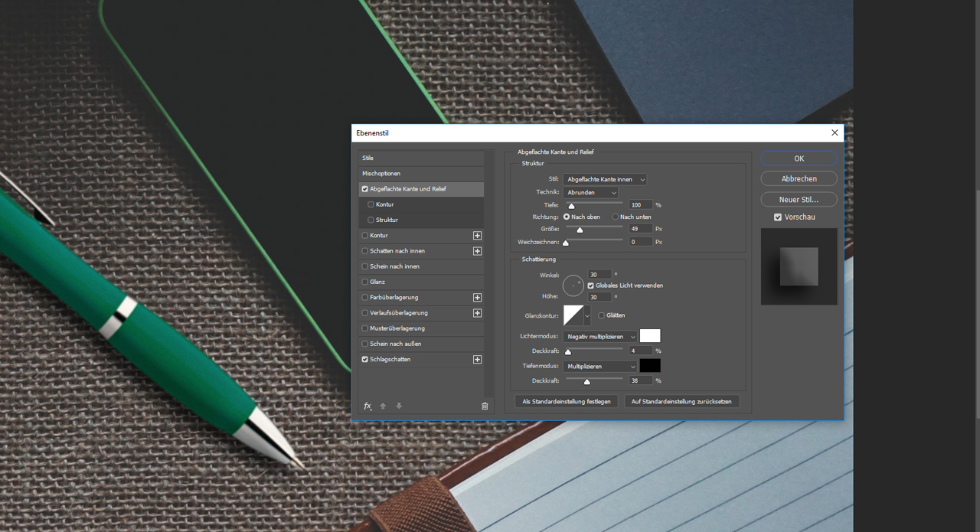The image size is (980, 532).
Task: Open Lichtermodus dropdown Negativ multiplizieren
Action: pyautogui.click(x=600, y=337)
